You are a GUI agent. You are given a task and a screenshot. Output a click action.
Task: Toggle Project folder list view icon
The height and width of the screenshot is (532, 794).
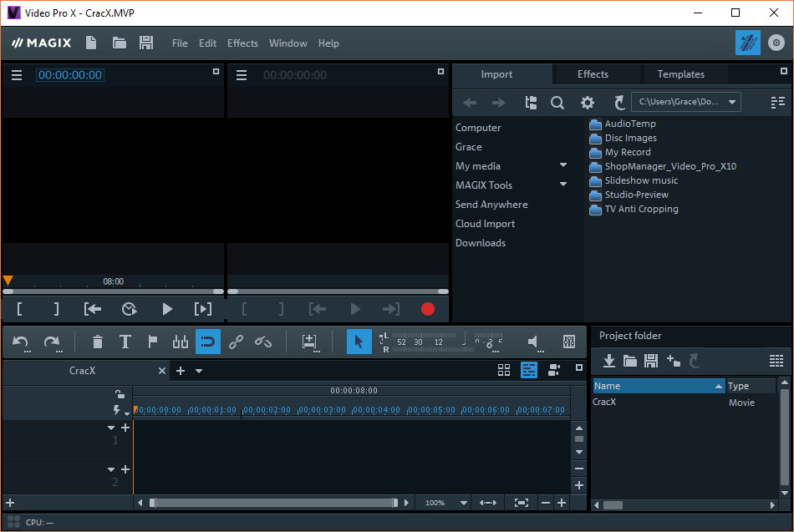776,361
